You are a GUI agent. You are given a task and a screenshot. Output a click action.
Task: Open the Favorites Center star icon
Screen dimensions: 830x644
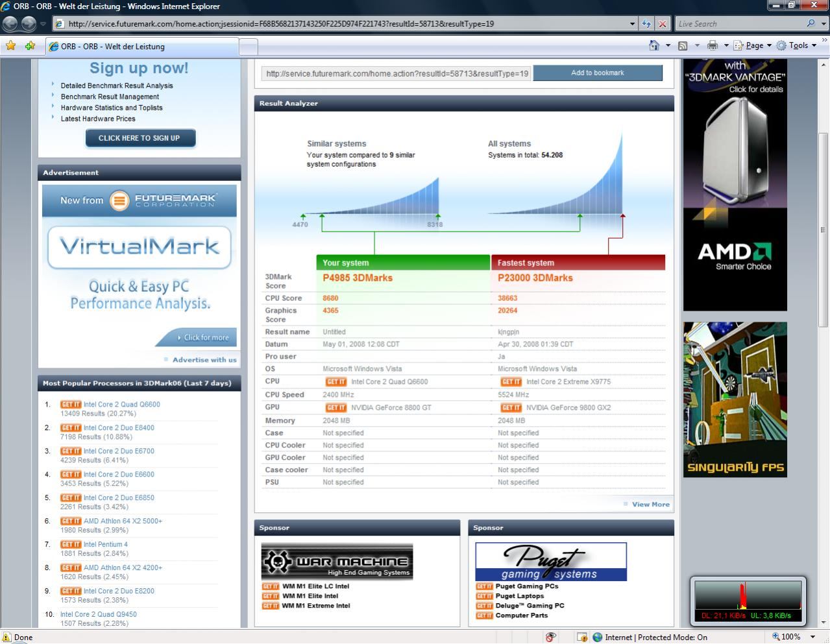(x=11, y=46)
